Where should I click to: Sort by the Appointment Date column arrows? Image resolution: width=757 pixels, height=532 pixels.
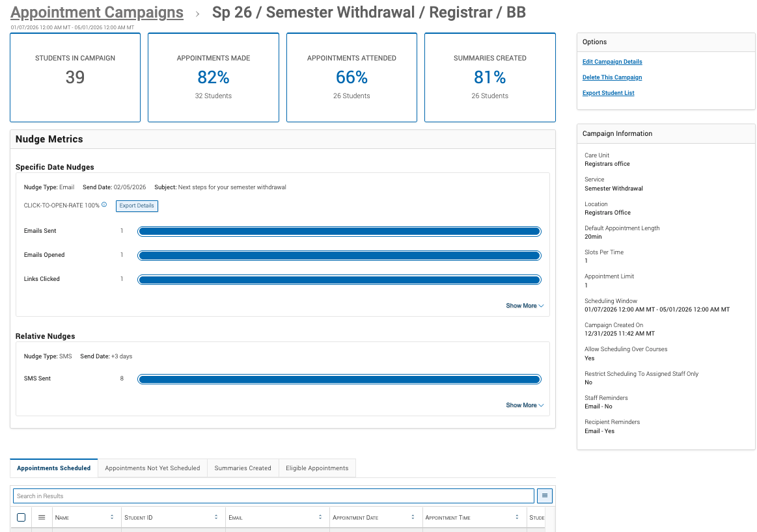413,517
